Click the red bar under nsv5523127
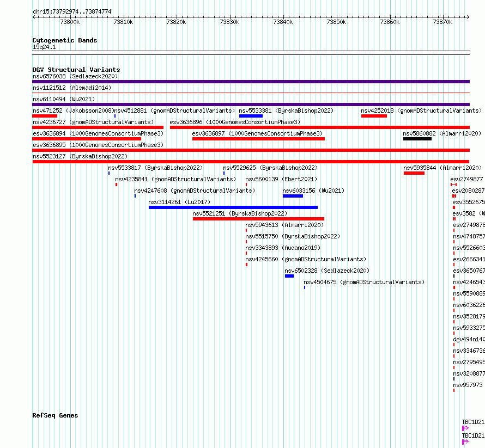 click(251, 162)
